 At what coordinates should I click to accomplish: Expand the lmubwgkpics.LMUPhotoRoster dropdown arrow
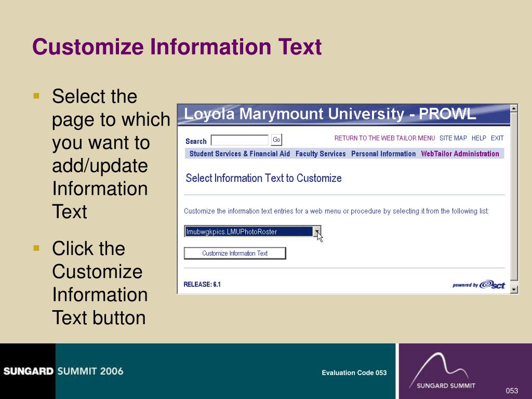point(317,231)
